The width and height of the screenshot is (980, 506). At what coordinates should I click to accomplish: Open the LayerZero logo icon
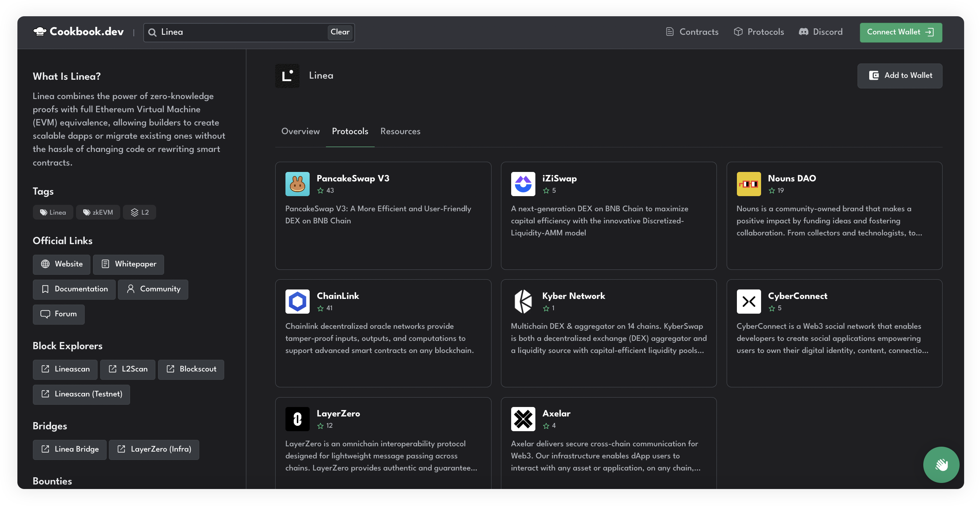pos(297,419)
